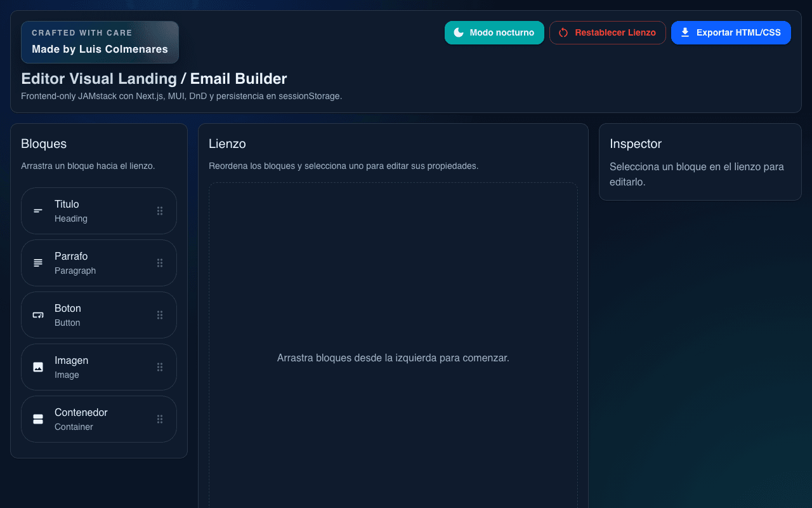This screenshot has width=812, height=508.
Task: Click the Titulo heading block icon
Action: point(38,211)
